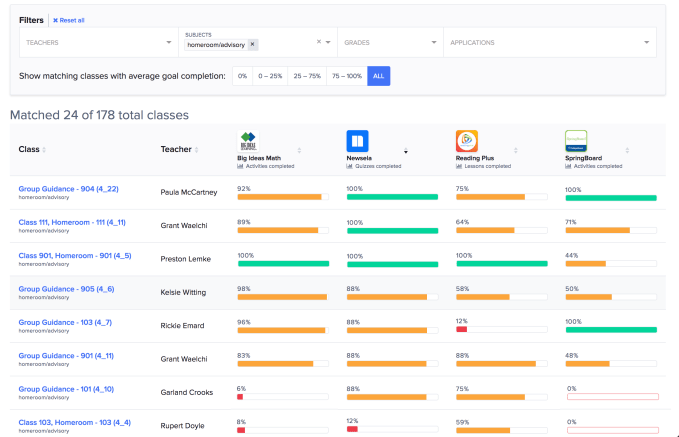Open Class 103, Homeroom - 103 (4_4)
This screenshot has width=679, height=437.
point(74,422)
